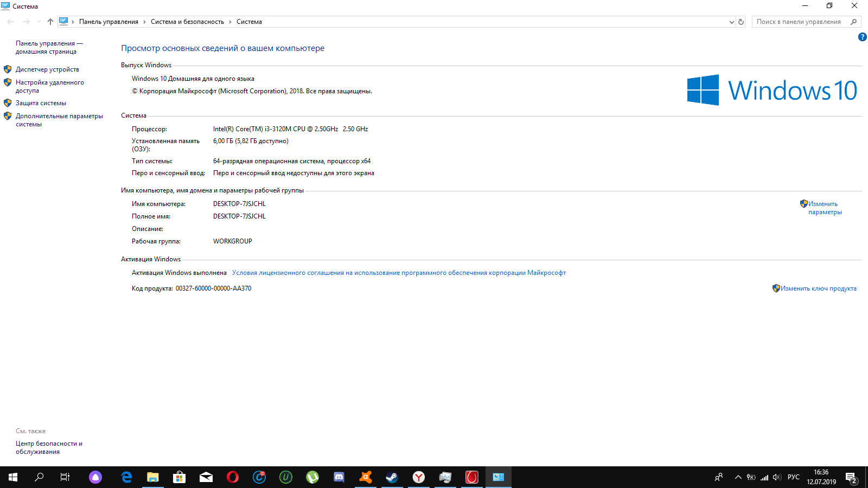Open network signal tray icon
This screenshot has width=868, height=488.
(x=764, y=477)
